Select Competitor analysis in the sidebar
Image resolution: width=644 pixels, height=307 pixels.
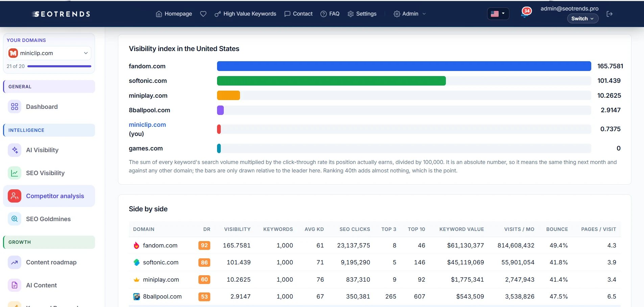tap(49, 196)
